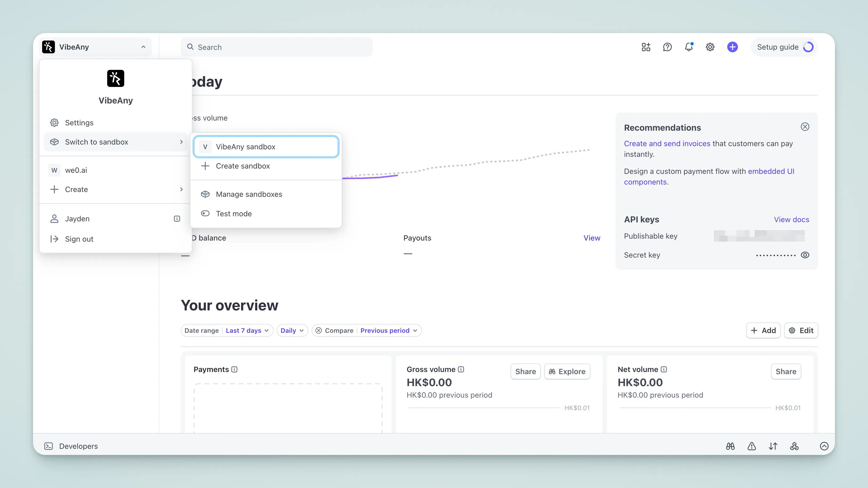
Task: Click the Create and send invoices link
Action: pos(667,143)
